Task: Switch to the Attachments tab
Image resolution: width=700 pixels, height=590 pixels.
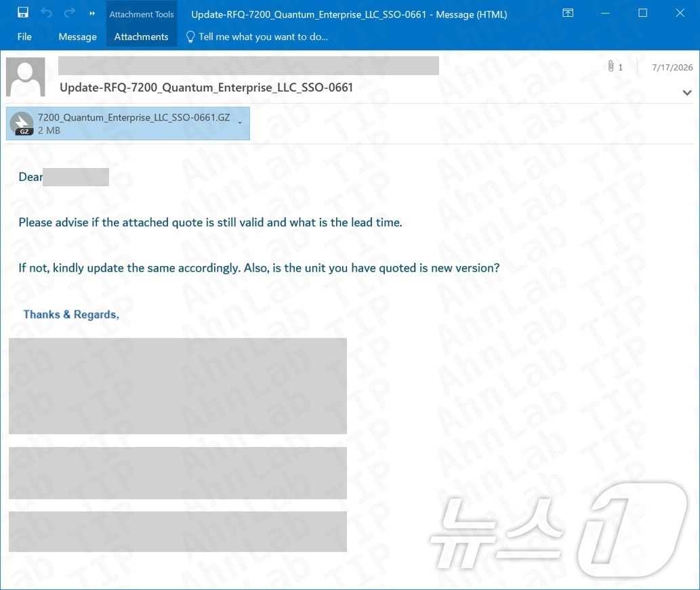Action: click(141, 37)
